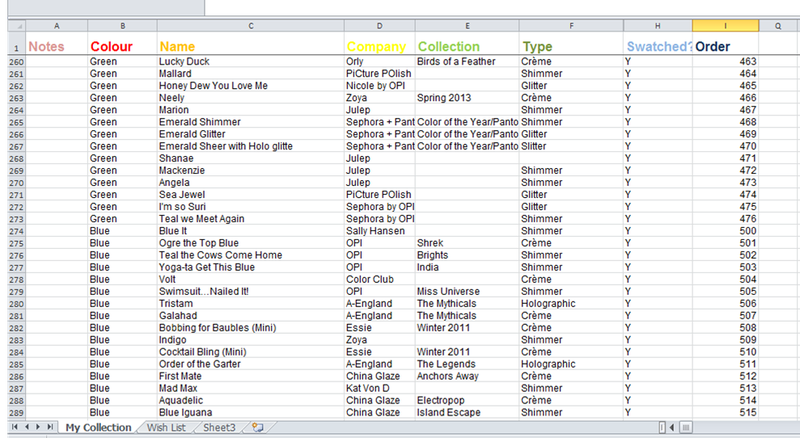Select the Sally Hansen company cell
Screen dimensions: 800x438
[380, 231]
